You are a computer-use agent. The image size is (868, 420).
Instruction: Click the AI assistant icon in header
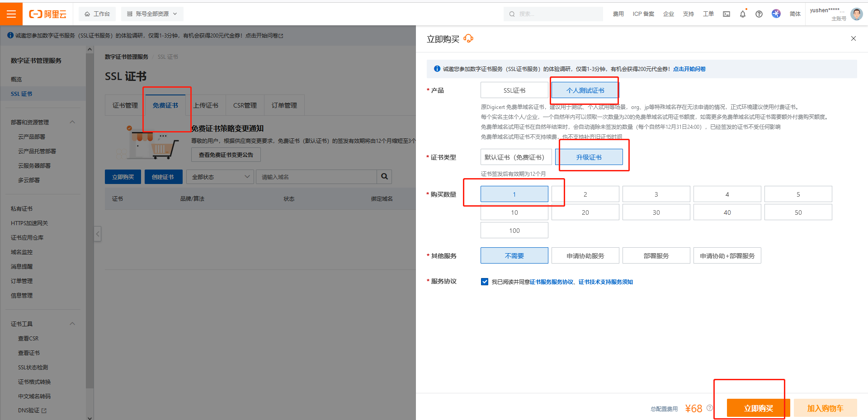pos(776,14)
